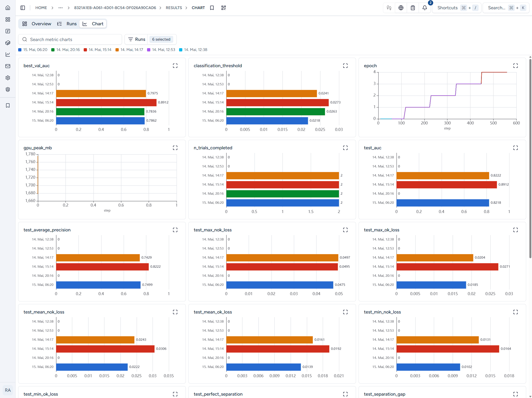Open settings gear in sidebar
Screen dimensions: 532x398
(x=8, y=78)
